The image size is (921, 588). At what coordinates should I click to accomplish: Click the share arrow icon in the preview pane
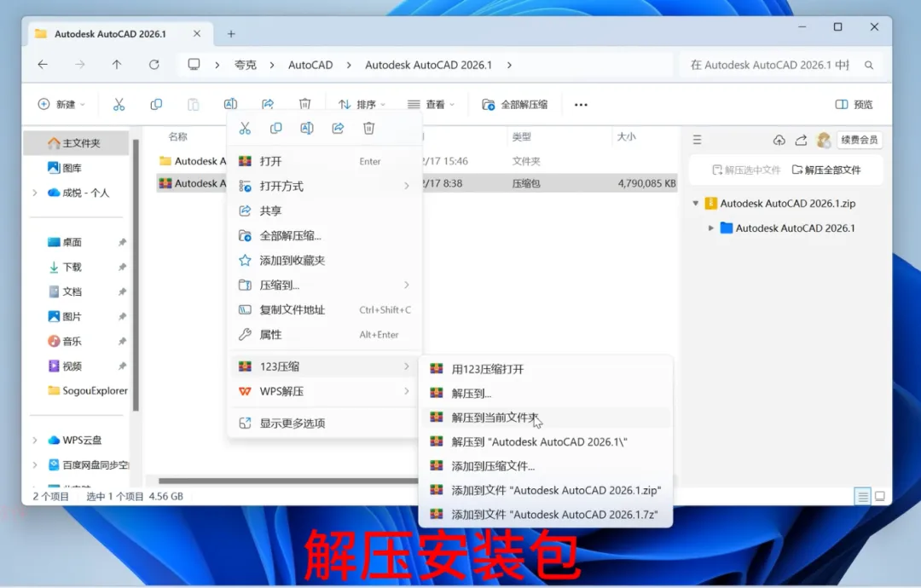click(x=801, y=140)
